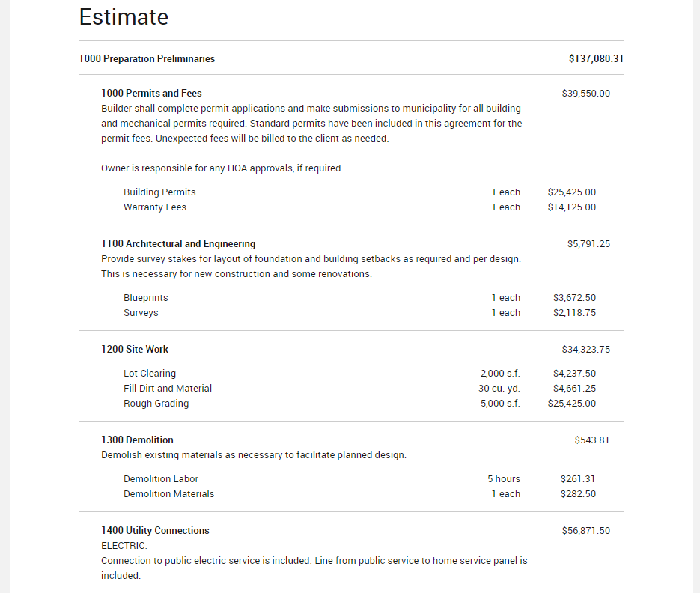Click the $137,080.31 section total
Viewport: 700px width, 593px height.
click(x=596, y=58)
